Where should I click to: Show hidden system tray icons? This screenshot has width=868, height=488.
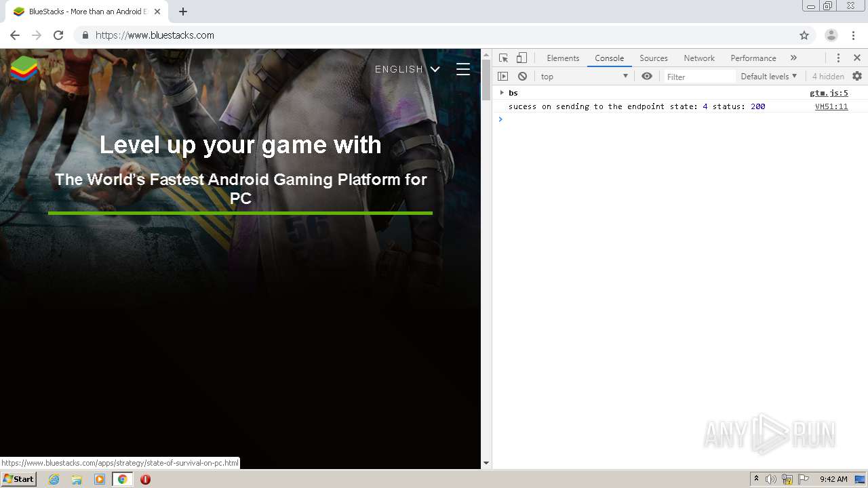tap(756, 479)
